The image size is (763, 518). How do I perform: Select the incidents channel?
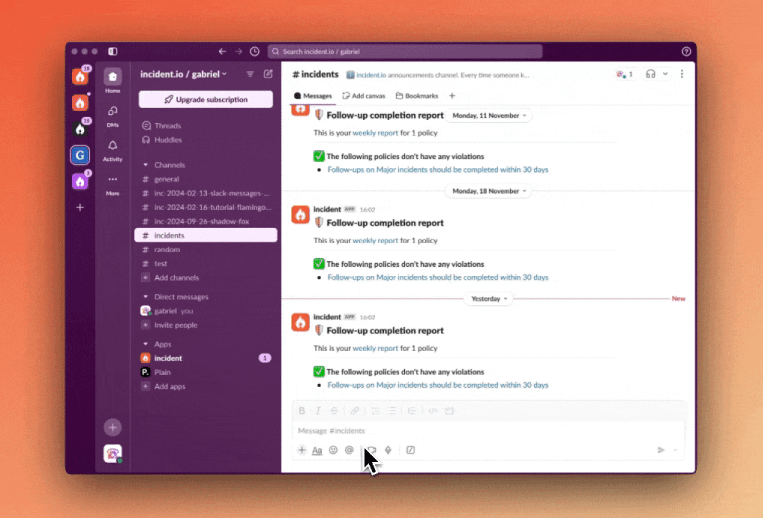click(x=206, y=235)
